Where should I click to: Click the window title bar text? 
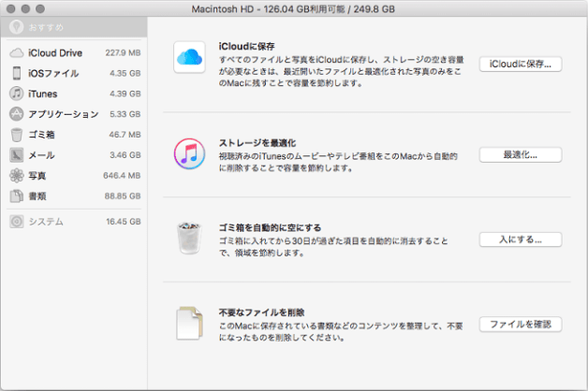[x=293, y=8]
